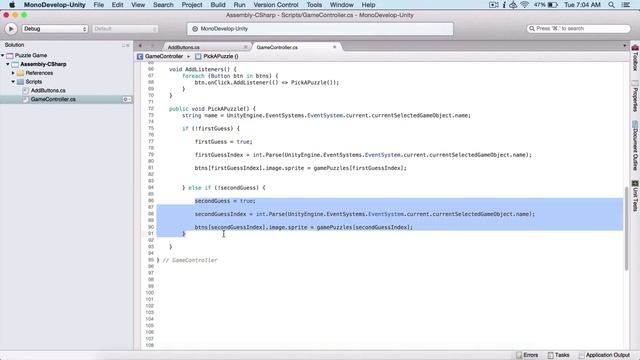Expand the References folder
Viewport: 640px width, 360px height.
(x=13, y=73)
